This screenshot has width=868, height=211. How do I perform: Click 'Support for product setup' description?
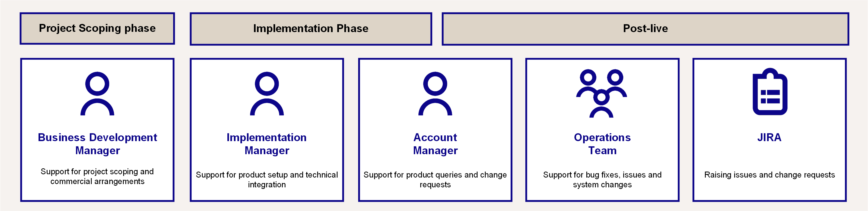[266, 175]
